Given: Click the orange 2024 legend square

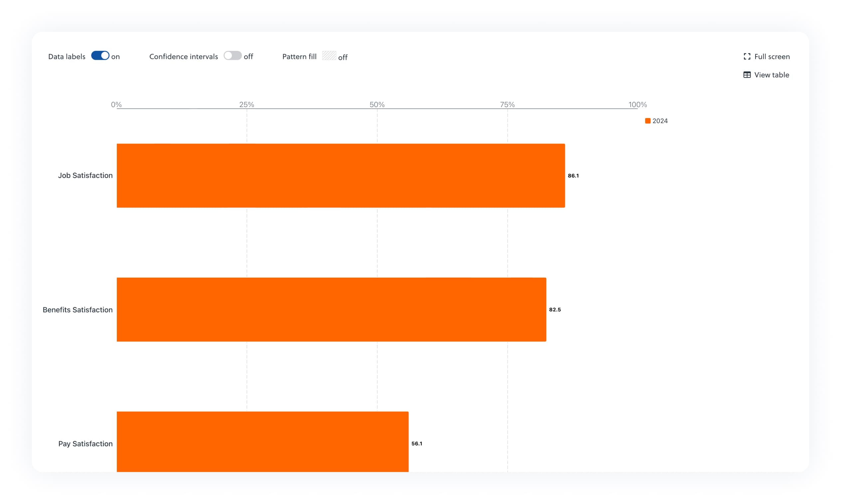Looking at the screenshot, I should click(648, 121).
